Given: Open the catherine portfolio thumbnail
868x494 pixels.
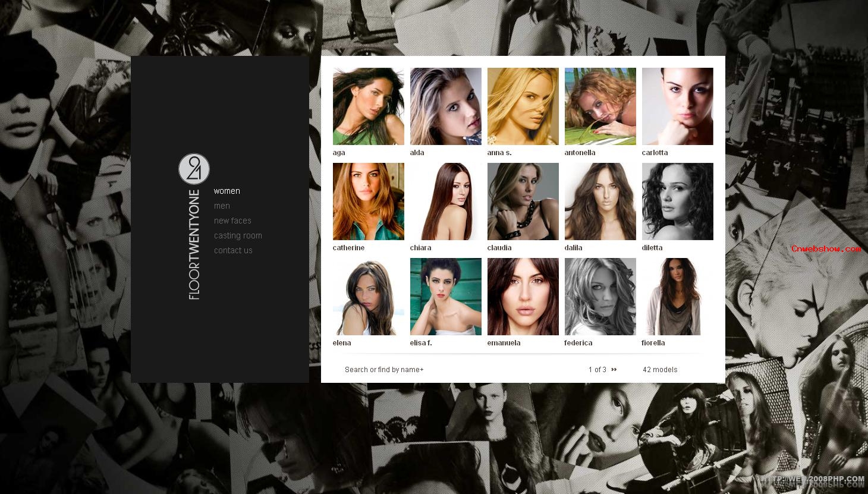Looking at the screenshot, I should (368, 202).
